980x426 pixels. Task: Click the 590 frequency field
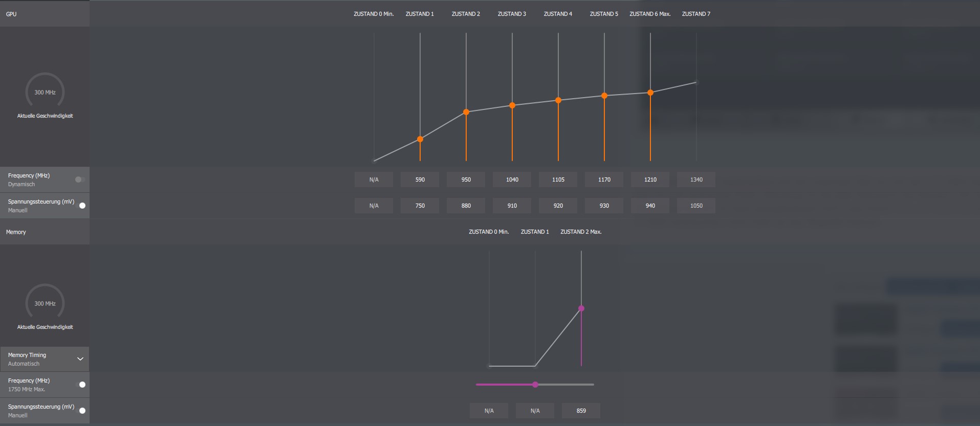(x=420, y=180)
